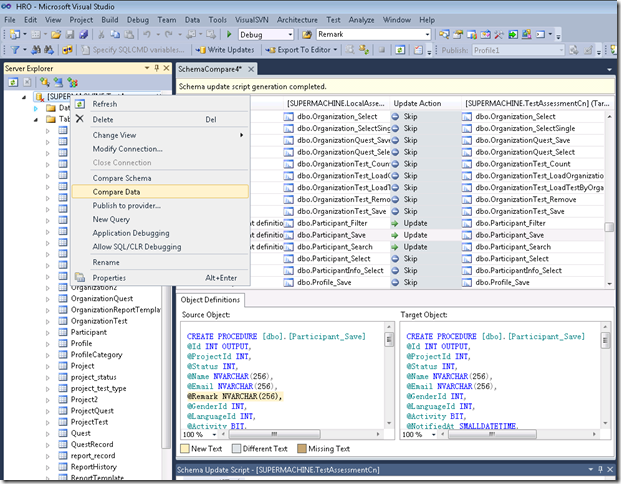Screen dimensions: 621x484
Task: Click the Server Explorer refresh icon
Action: coord(13,82)
